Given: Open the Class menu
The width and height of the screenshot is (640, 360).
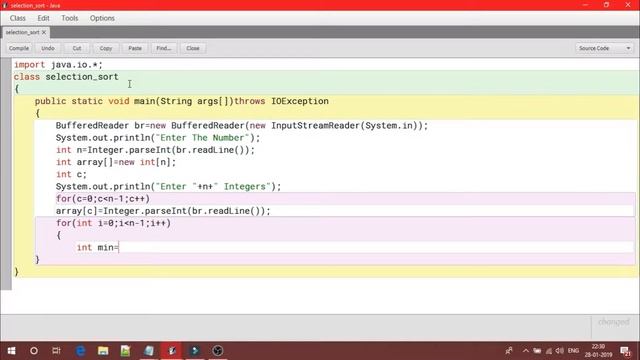Looking at the screenshot, I should [18, 18].
